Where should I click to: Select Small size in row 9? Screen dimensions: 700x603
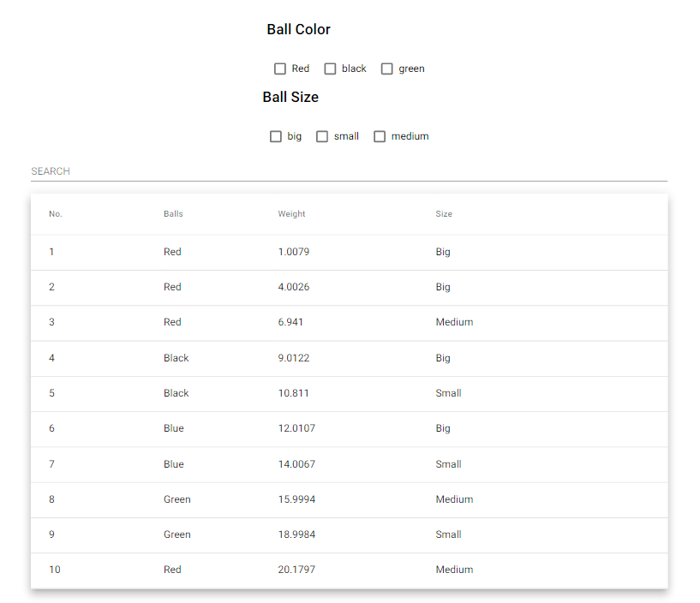click(x=448, y=534)
